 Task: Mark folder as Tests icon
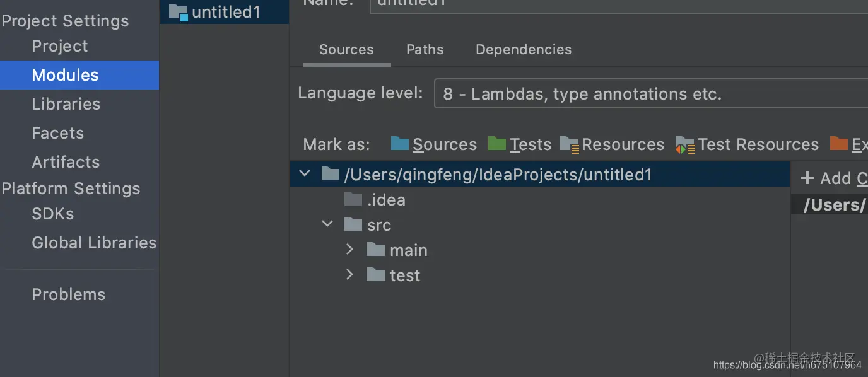pos(497,144)
